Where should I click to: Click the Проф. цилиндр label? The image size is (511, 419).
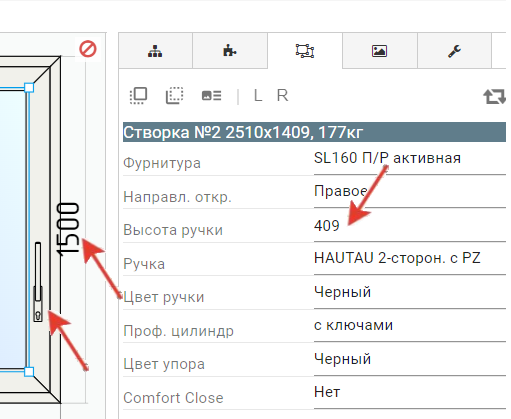179,331
